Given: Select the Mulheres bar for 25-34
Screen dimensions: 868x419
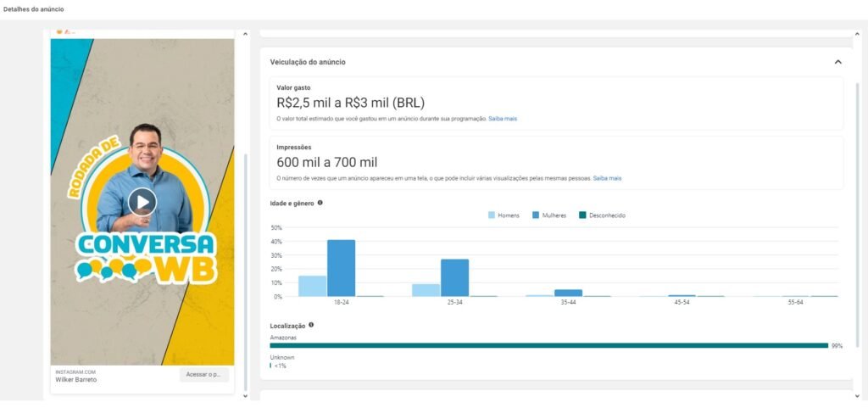Looking at the screenshot, I should click(454, 277).
